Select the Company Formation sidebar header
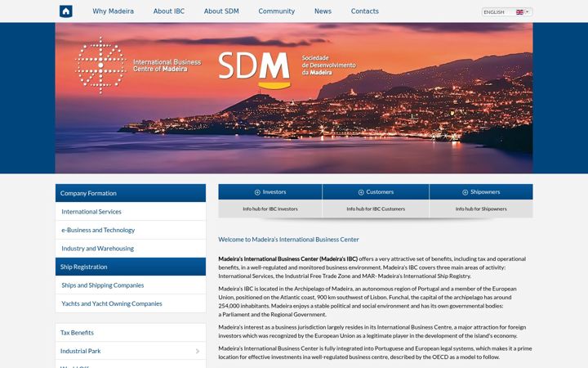Image resolution: width=588 pixels, height=368 pixels. 131,193
